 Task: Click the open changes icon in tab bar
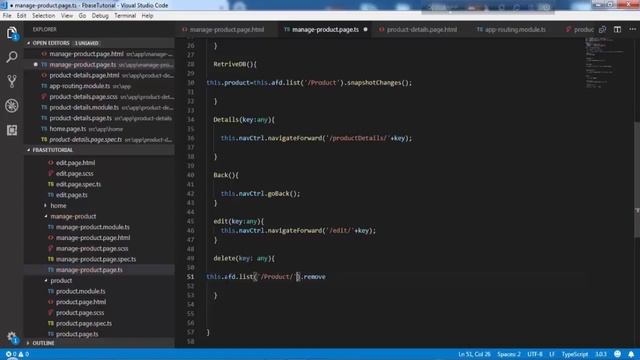[x=602, y=29]
